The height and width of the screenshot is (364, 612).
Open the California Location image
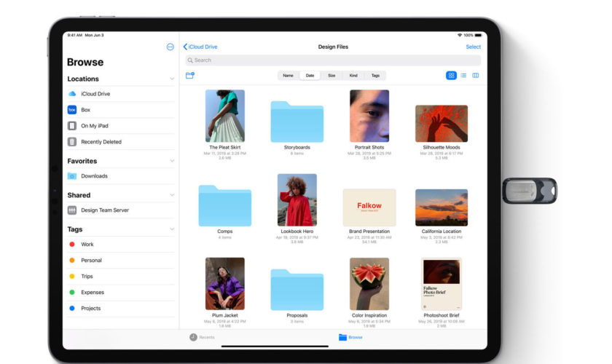pyautogui.click(x=442, y=207)
